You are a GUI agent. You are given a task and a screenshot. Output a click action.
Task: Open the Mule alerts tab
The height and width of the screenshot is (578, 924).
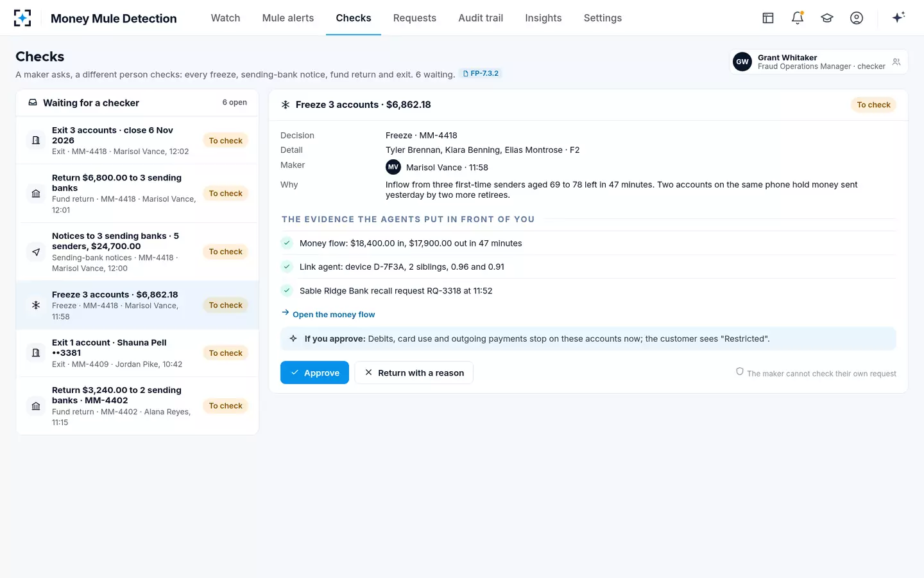[288, 18]
